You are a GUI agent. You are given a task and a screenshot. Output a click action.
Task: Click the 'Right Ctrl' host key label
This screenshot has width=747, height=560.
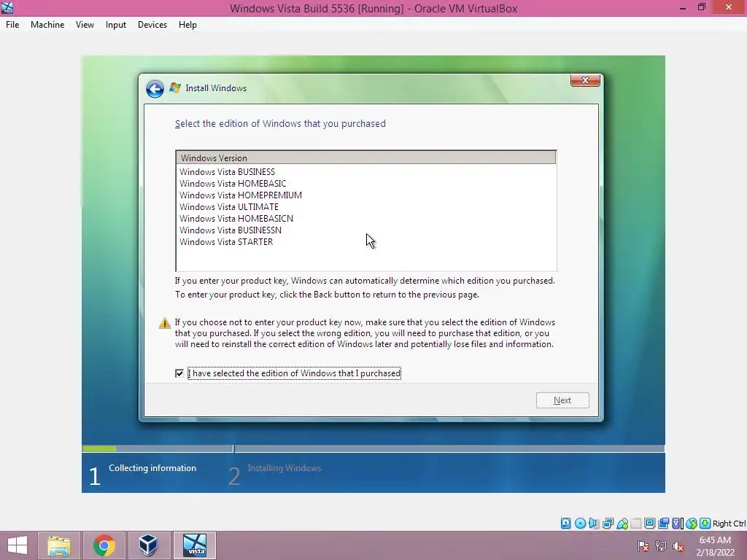(x=729, y=524)
